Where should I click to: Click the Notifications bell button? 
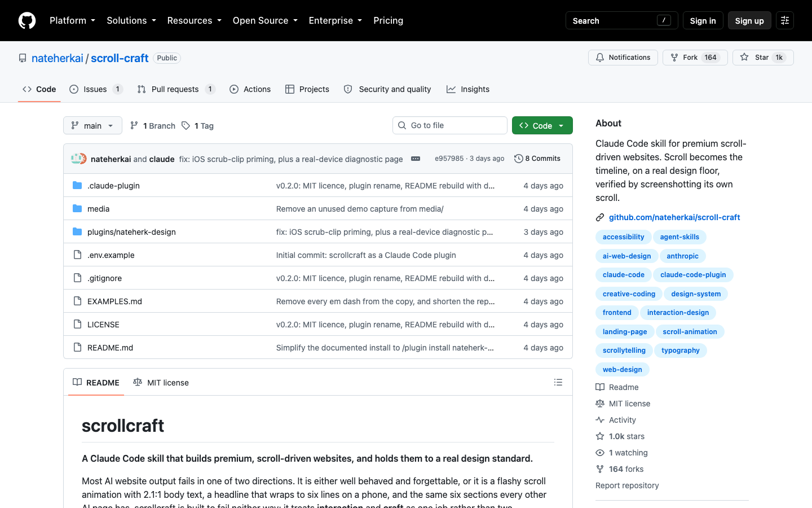(623, 58)
